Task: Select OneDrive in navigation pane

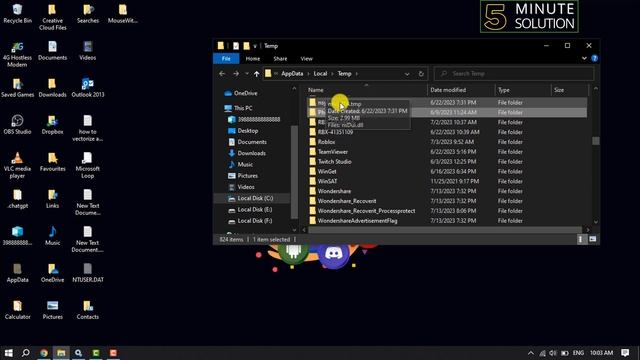Action: tap(245, 93)
